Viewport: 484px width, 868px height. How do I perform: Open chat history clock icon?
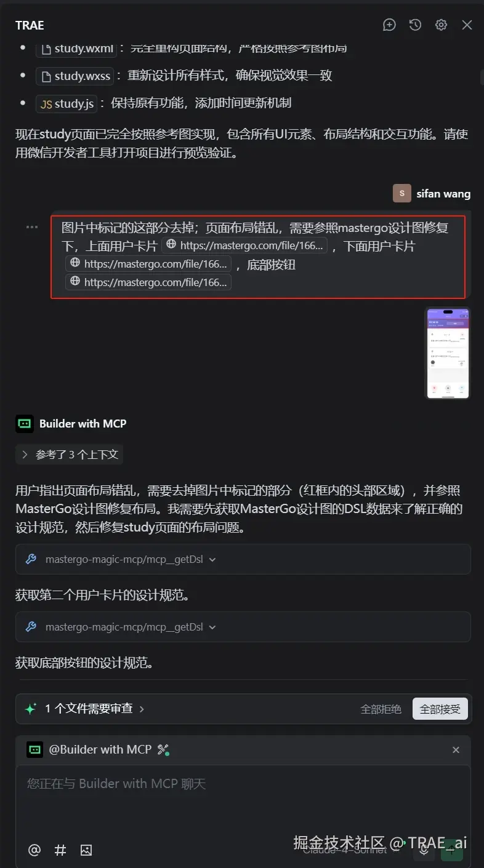pos(416,25)
